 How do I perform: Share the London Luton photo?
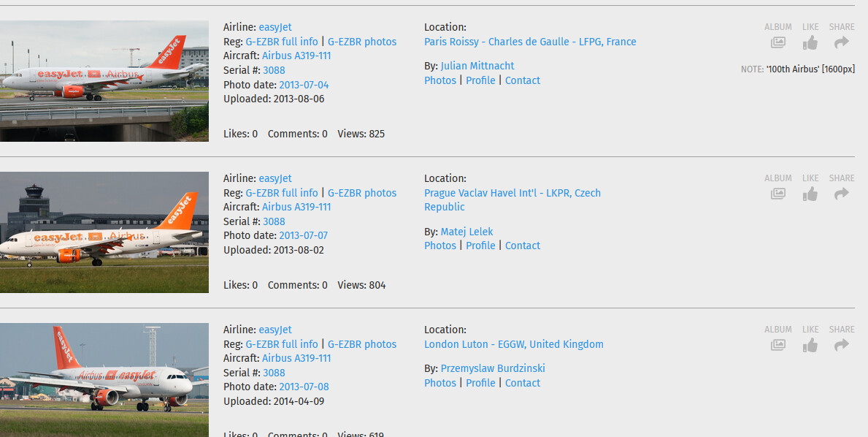pyautogui.click(x=842, y=346)
